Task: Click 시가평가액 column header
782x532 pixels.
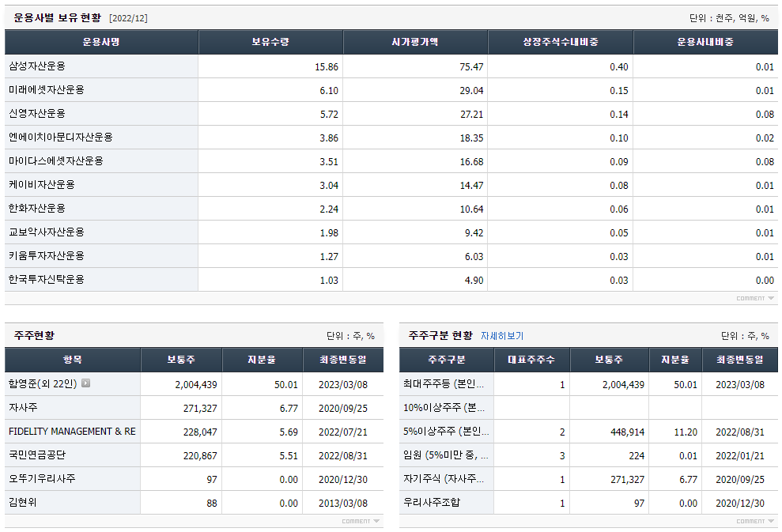Action: (415, 42)
